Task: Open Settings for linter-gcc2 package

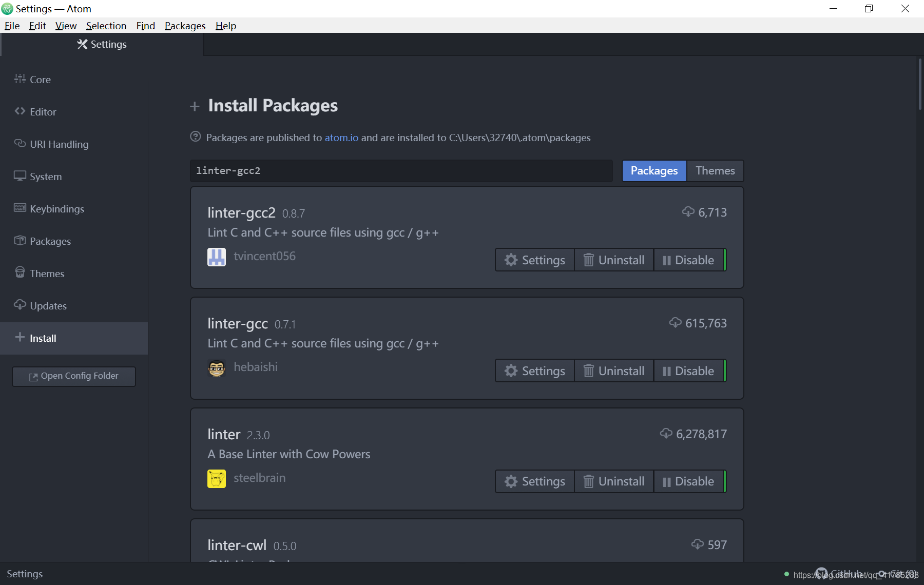Action: click(x=535, y=260)
